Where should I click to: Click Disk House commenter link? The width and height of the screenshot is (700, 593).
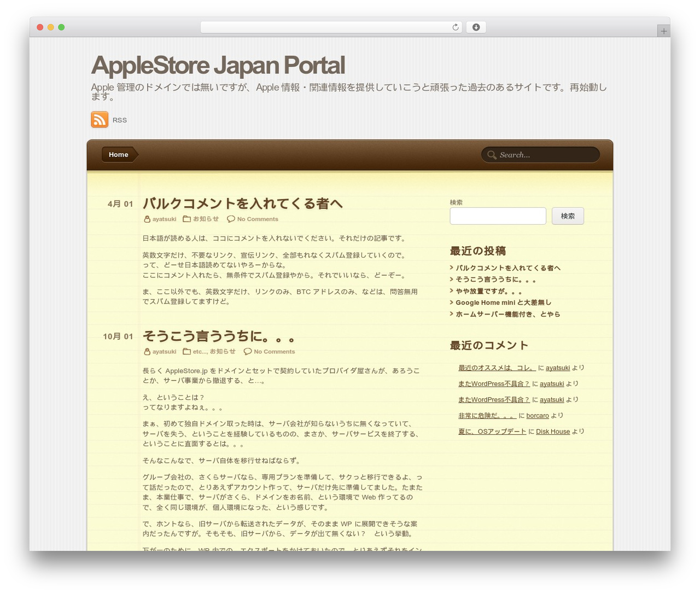pos(553,432)
